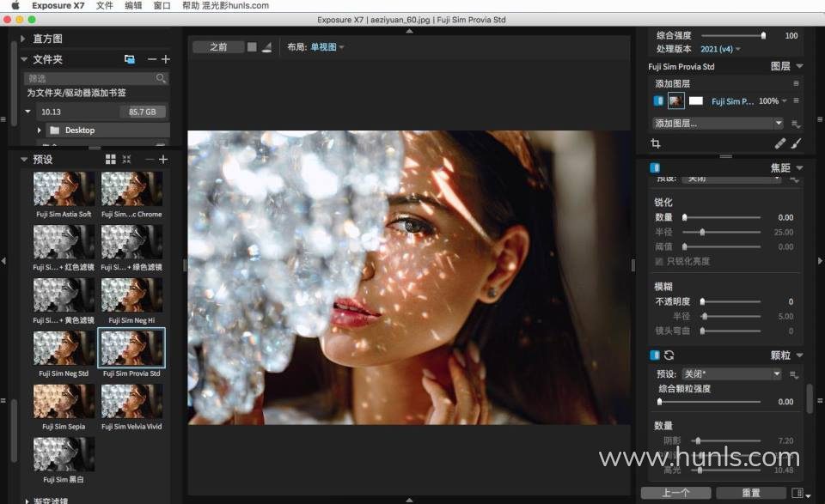Remove folder bookmark with minus in 文件夹

click(x=151, y=59)
